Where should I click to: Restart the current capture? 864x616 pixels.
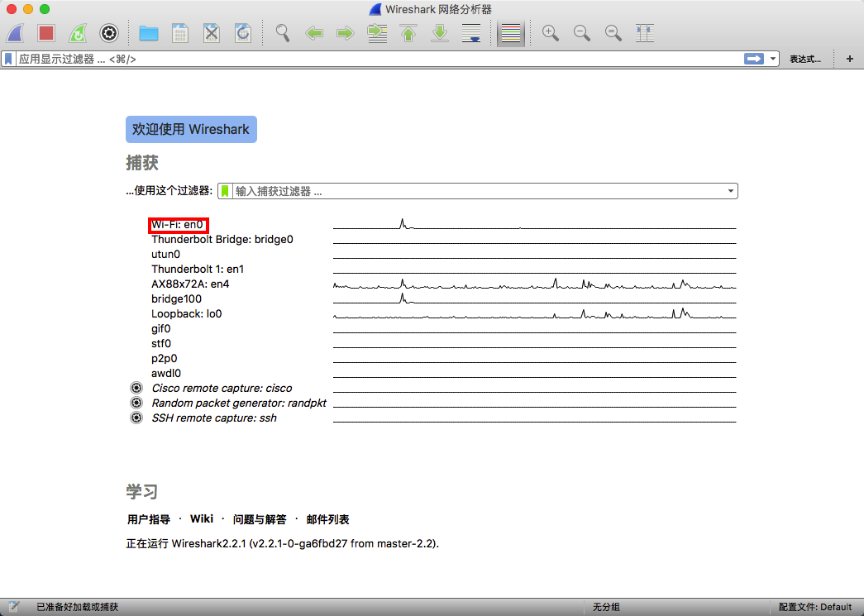tap(78, 33)
